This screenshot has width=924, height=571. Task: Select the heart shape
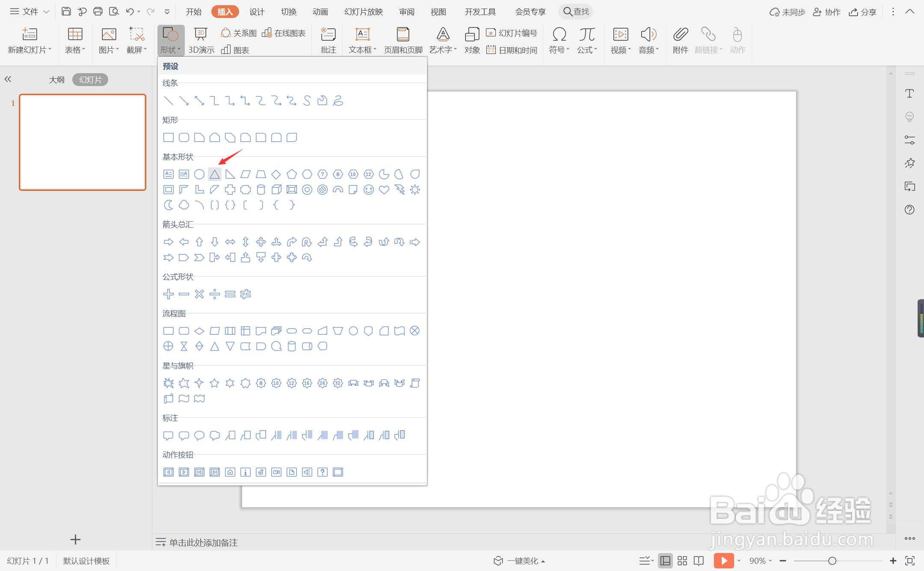(x=384, y=190)
